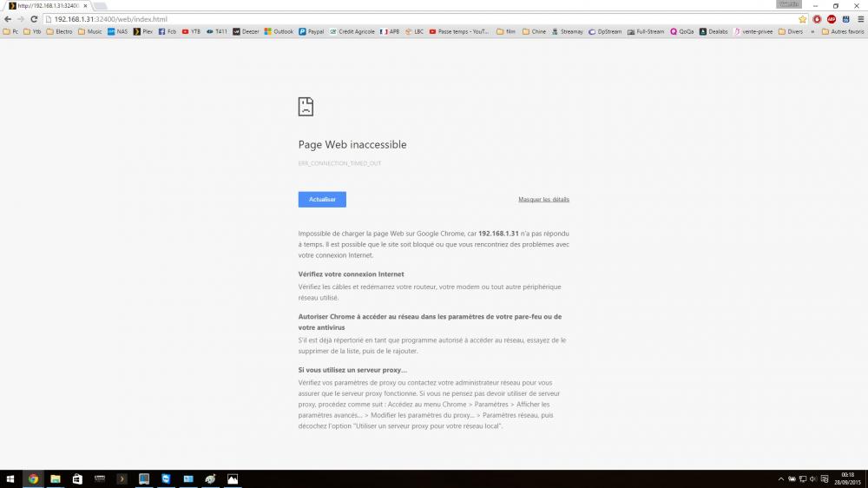The image size is (868, 488).
Task: Open the Paypal bookmark
Action: point(311,31)
